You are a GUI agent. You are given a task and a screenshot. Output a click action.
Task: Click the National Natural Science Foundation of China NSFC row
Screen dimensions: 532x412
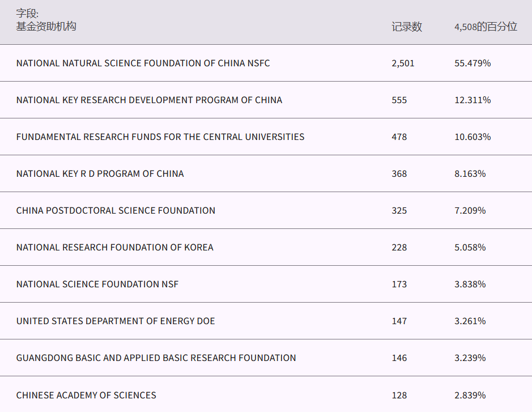click(x=143, y=63)
